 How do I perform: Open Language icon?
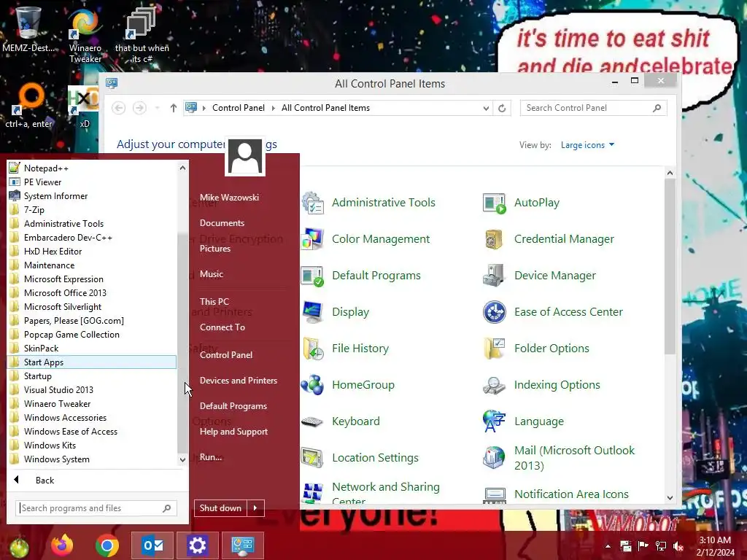(494, 421)
